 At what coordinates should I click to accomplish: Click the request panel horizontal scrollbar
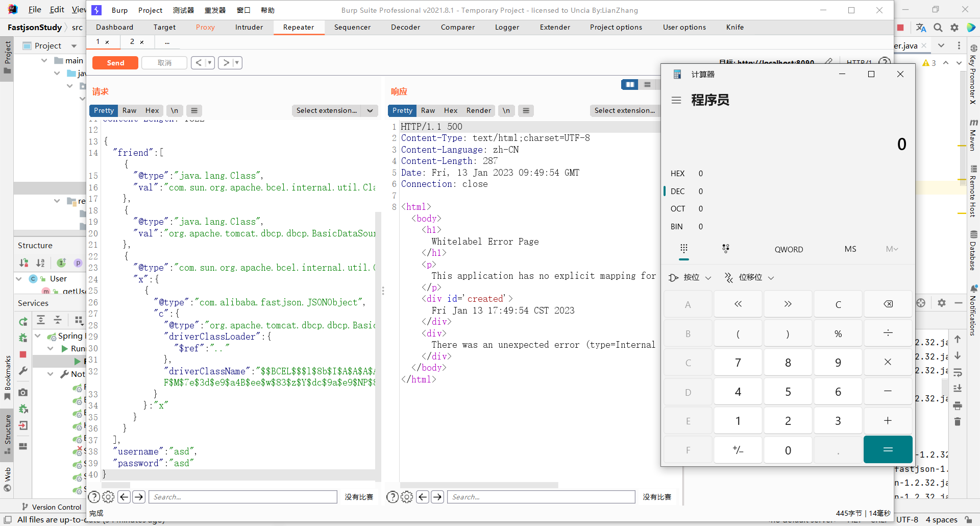[116, 485]
